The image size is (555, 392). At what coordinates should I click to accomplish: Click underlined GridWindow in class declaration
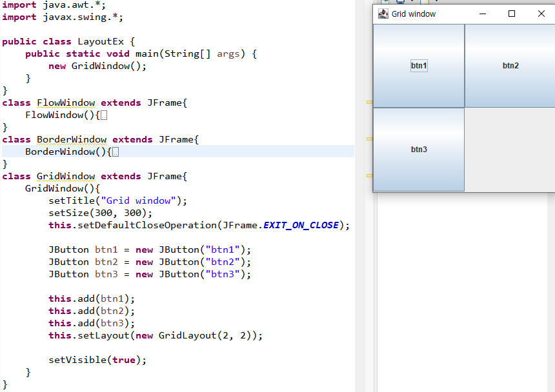coord(66,177)
